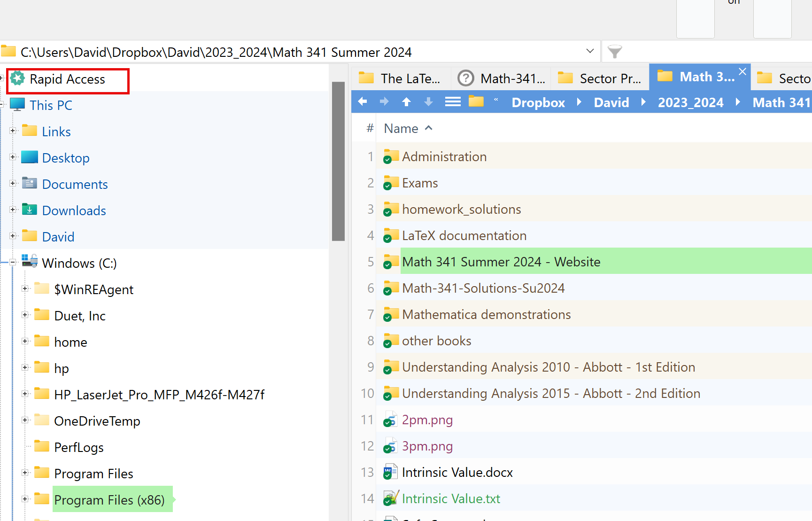Switch to the Sector Pr... tab
Viewport: 812px width, 521px height.
point(601,78)
